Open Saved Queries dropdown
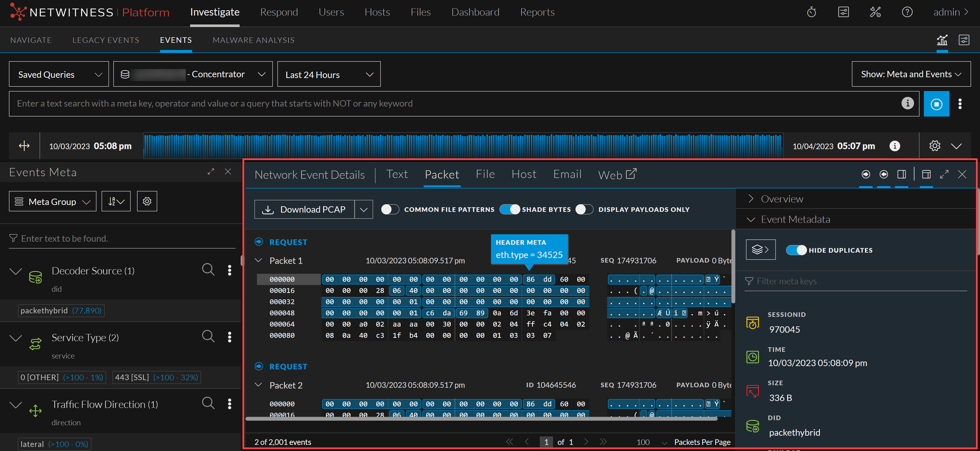The width and height of the screenshot is (980, 451). (59, 74)
